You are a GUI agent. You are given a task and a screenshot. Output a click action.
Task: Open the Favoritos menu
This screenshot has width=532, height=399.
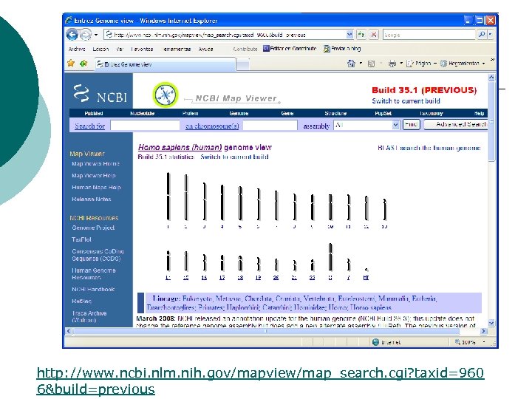point(142,49)
